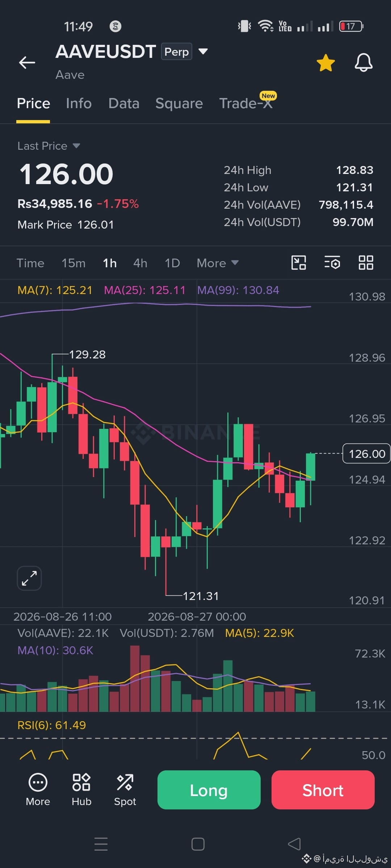Expand chart to fullscreen

tap(29, 578)
